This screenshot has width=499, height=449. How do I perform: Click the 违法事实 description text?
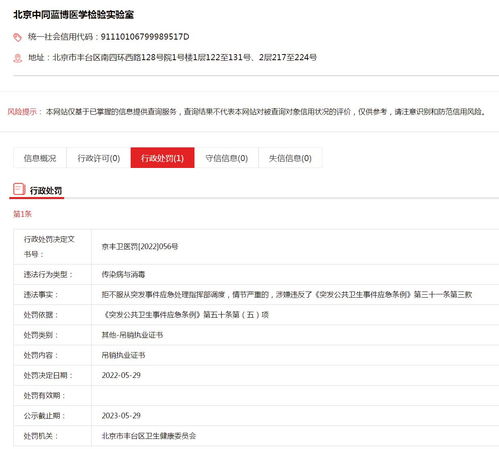[287, 295]
